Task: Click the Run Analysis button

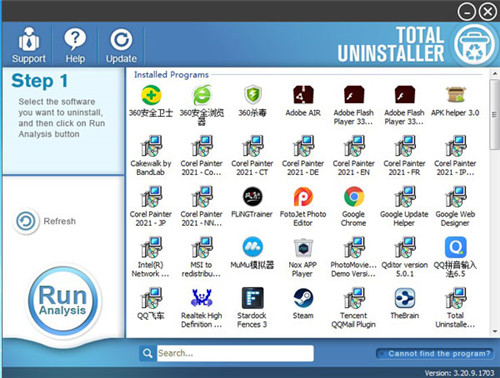Action: 63,301
